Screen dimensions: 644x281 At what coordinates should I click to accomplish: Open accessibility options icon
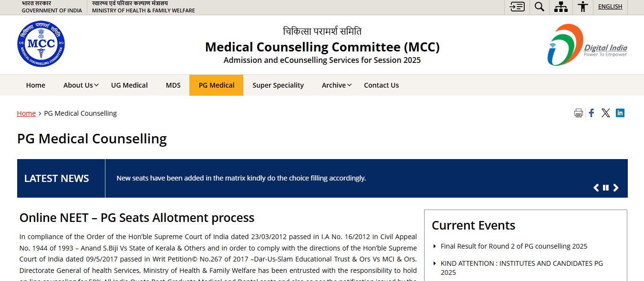[x=582, y=7]
